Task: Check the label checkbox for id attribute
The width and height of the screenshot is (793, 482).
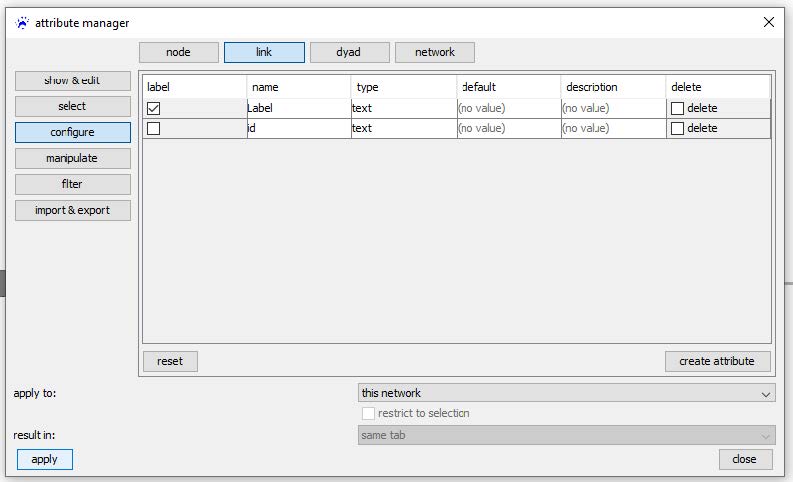Action: click(154, 128)
